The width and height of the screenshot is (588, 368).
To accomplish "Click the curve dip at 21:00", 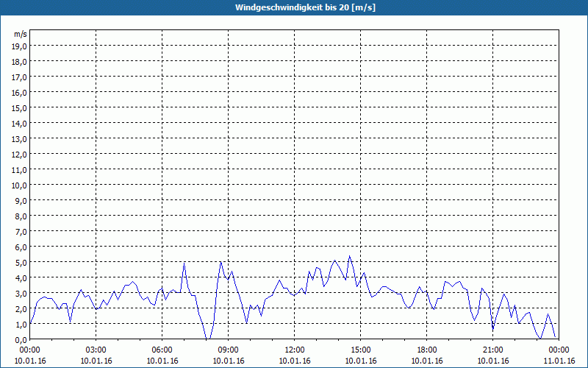I will [492, 329].
